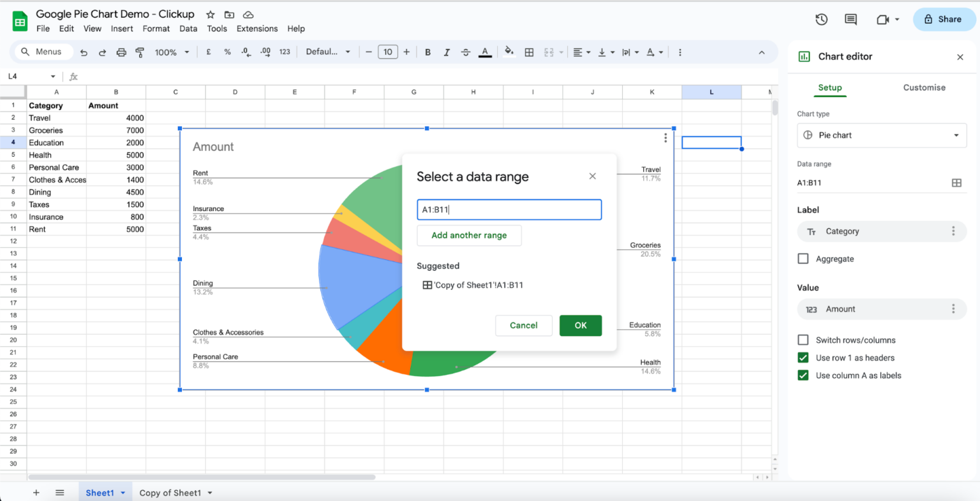Open the zoom level dropdown
Image resolution: width=980 pixels, height=501 pixels.
171,52
